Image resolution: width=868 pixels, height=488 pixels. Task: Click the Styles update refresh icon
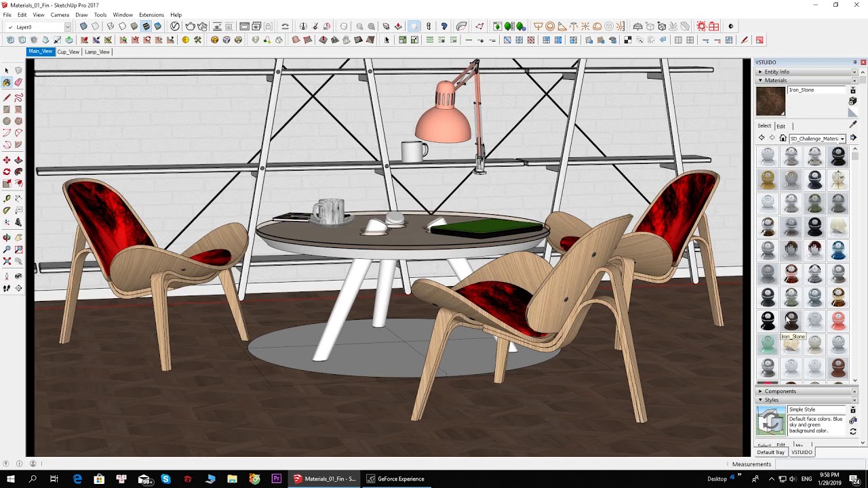pyautogui.click(x=853, y=431)
